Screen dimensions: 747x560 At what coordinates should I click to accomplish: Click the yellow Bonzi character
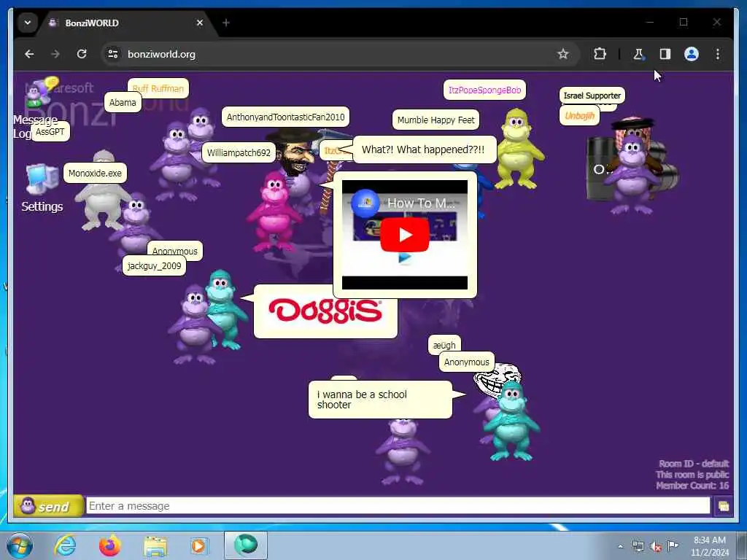pyautogui.click(x=519, y=149)
